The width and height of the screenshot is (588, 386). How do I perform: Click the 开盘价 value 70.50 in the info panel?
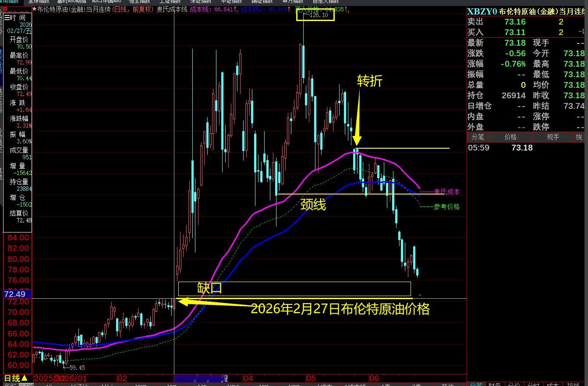pyautogui.click(x=24, y=46)
